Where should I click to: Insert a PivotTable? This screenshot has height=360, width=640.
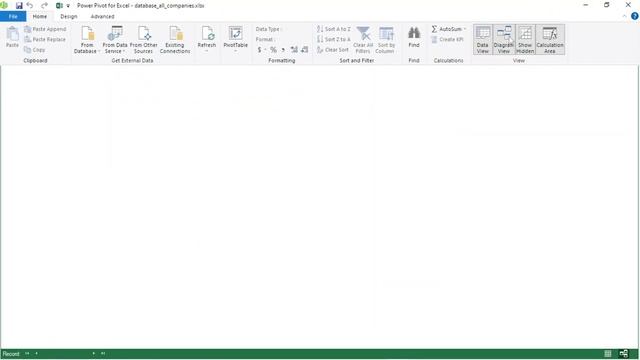236,38
